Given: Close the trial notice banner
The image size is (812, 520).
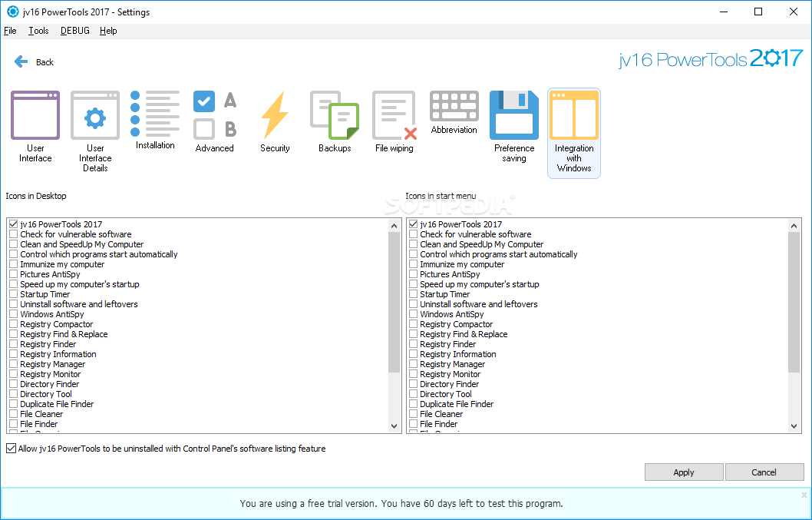Looking at the screenshot, I should 804,495.
